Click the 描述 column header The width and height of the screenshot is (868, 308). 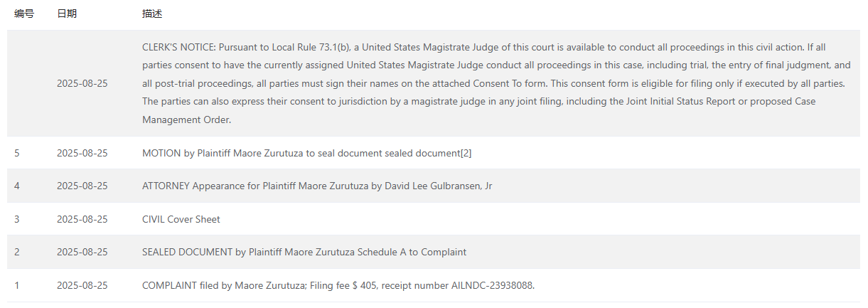pyautogui.click(x=151, y=14)
